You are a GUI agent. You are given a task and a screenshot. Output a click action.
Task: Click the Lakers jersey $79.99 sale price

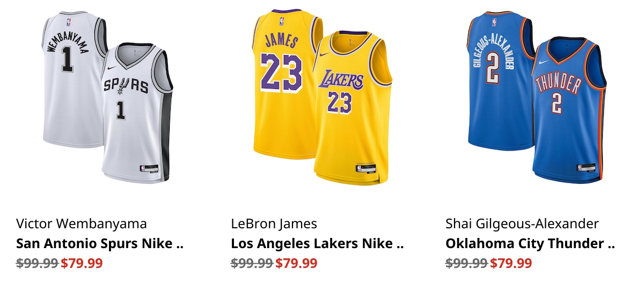pyautogui.click(x=296, y=263)
